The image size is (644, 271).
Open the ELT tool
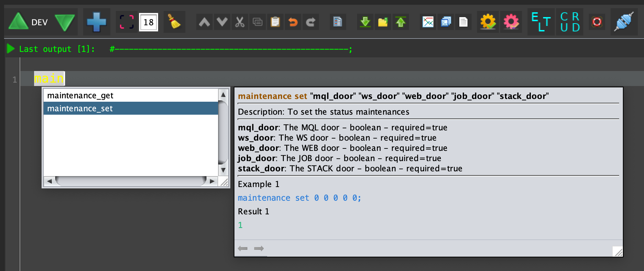[x=541, y=22]
